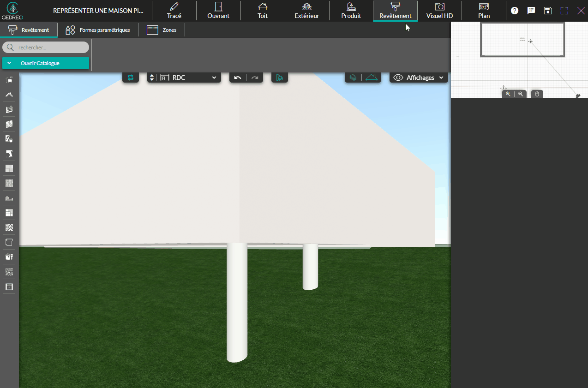The height and width of the screenshot is (388, 588).
Task: Click the catalogue search field
Action: point(46,48)
